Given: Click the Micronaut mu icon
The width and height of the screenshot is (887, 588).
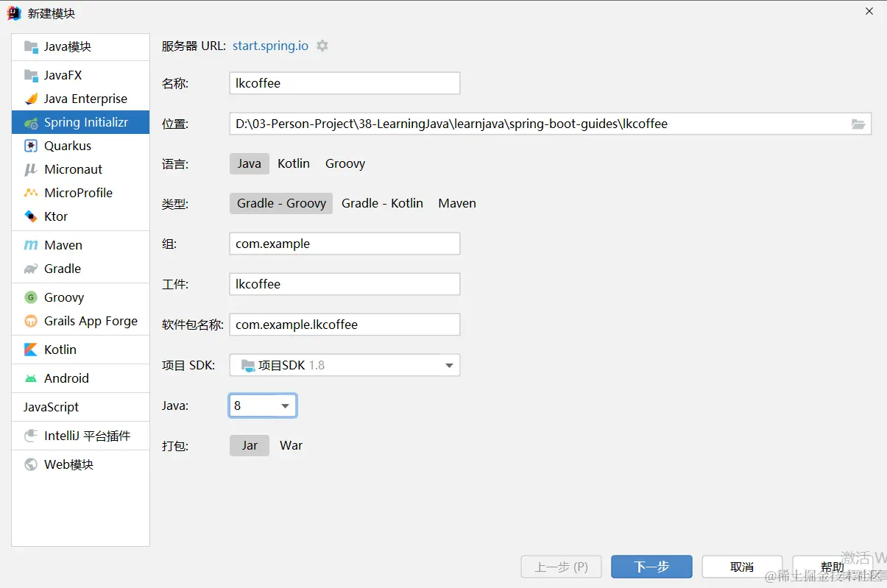Looking at the screenshot, I should coord(31,169).
